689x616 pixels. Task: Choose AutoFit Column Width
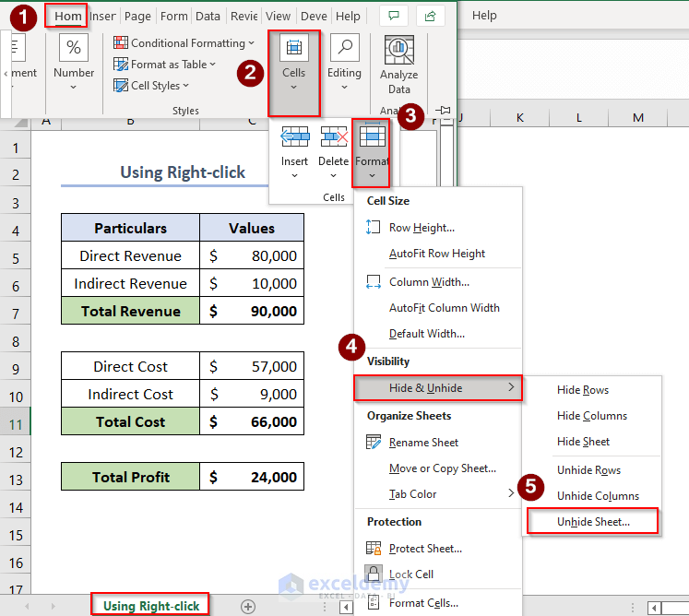coord(438,308)
